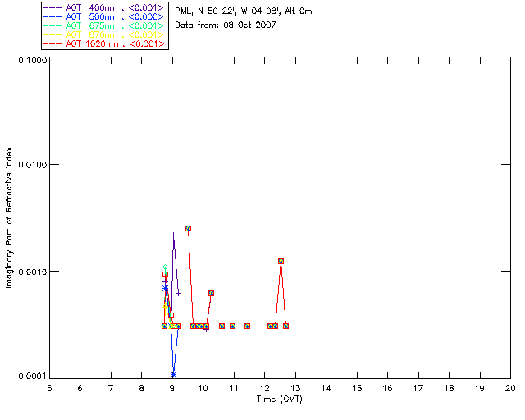Screen dimensions: 525x420
Task: Click the AOT 500nm legend entry
Action: coord(103,16)
